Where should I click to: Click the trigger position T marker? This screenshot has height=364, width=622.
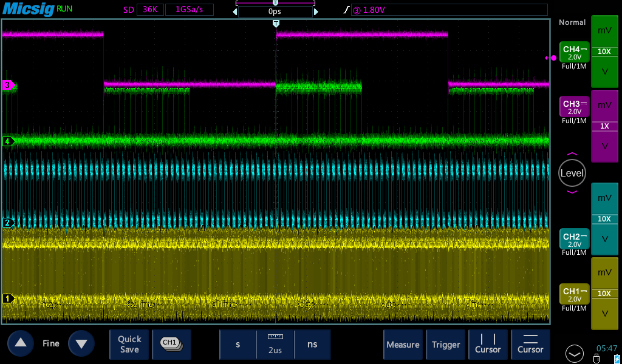click(x=276, y=23)
